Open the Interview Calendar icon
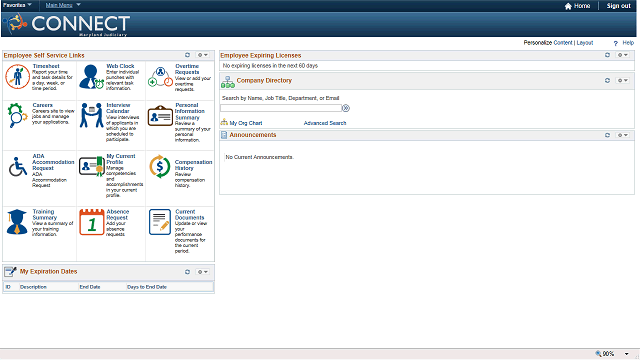 91,115
